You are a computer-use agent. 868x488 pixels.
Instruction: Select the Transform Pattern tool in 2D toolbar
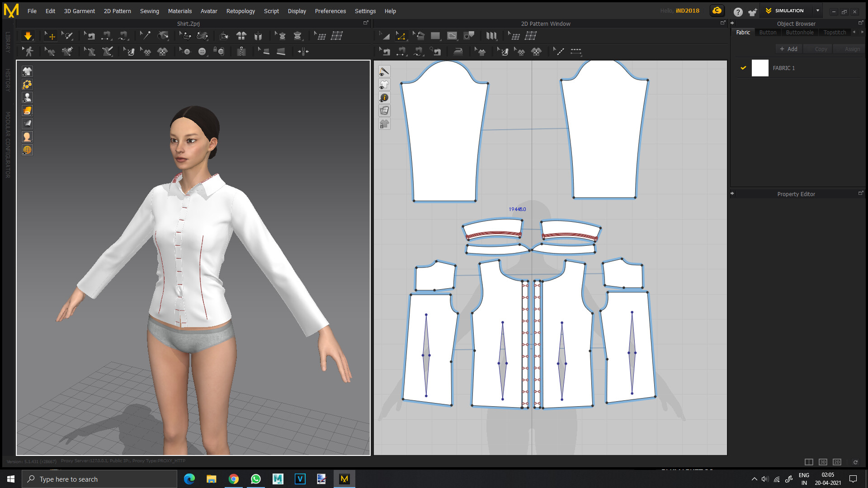384,36
